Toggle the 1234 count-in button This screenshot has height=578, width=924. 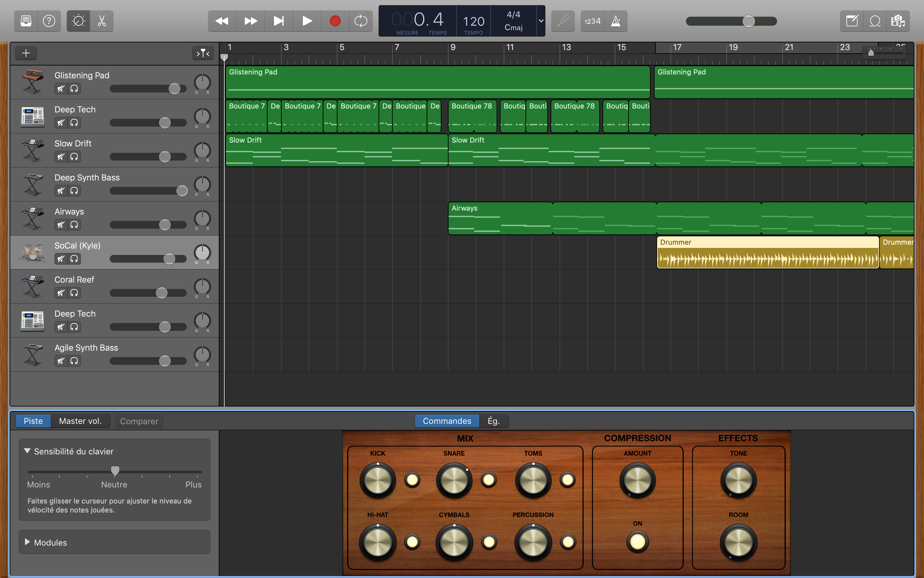click(x=593, y=21)
